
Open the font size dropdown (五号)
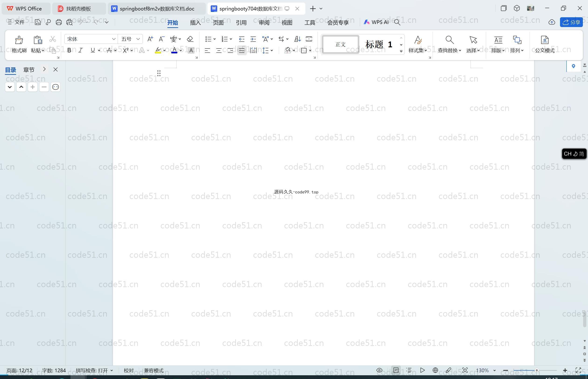138,39
